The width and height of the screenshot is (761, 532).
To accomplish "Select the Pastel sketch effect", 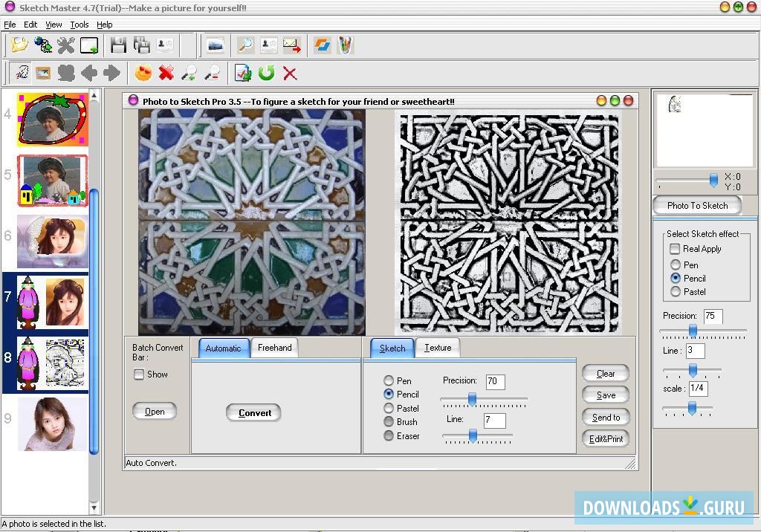I will [675, 291].
